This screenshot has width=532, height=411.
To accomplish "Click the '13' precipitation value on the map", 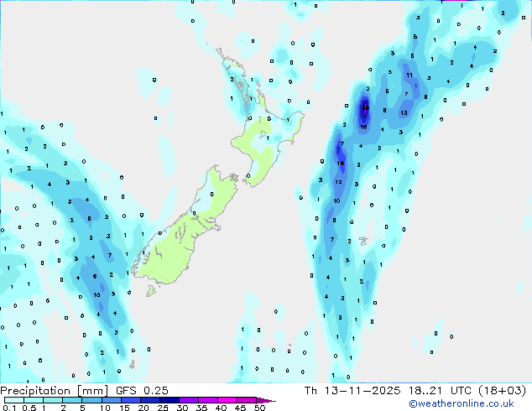I will (x=404, y=112).
